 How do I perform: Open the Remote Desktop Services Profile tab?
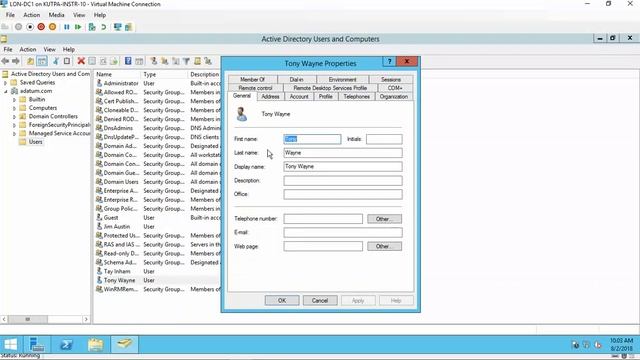click(x=330, y=88)
